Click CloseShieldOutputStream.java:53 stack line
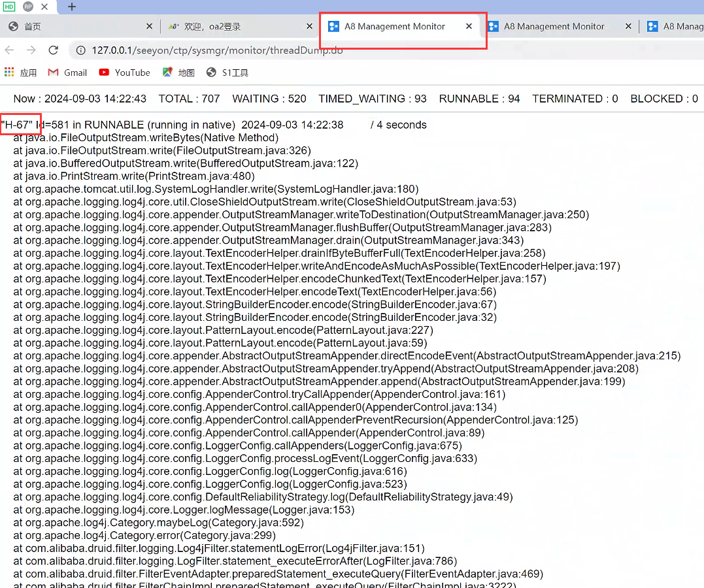Viewport: 704px width, 588px height. tap(265, 202)
